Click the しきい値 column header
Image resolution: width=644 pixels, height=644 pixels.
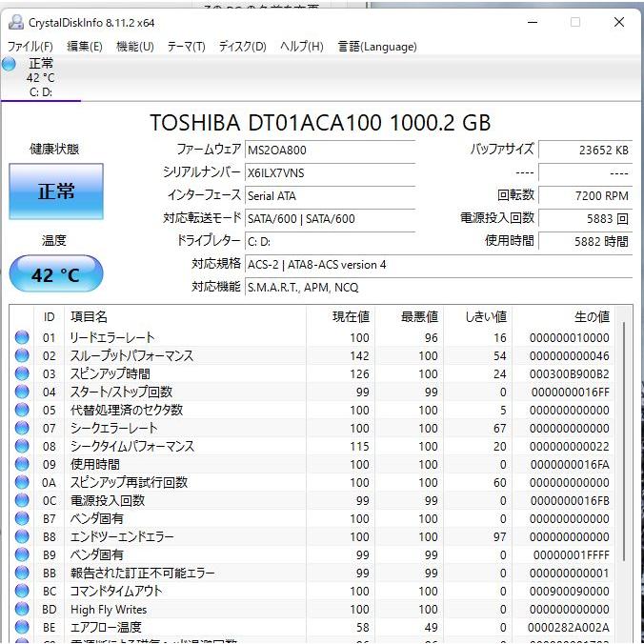point(477,316)
